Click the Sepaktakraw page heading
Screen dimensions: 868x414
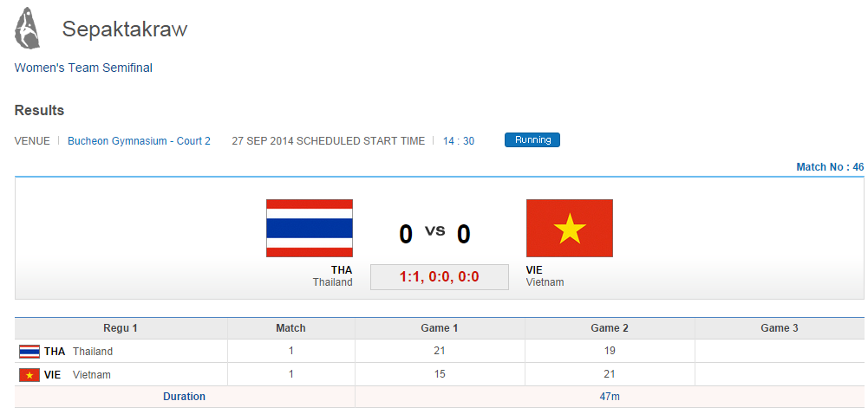click(125, 29)
